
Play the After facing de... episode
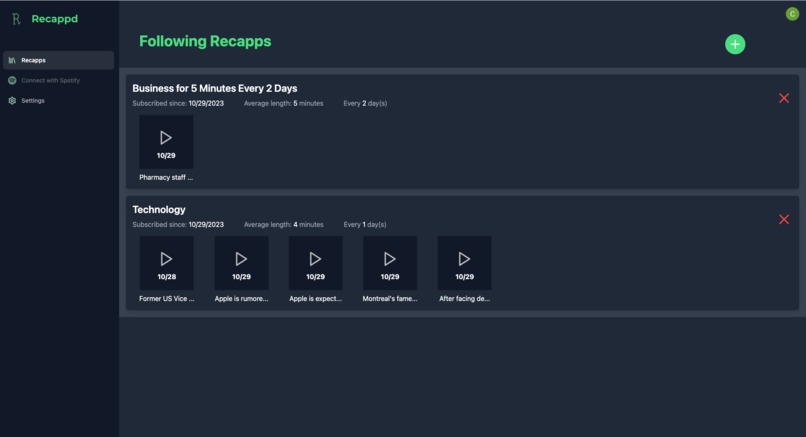(x=464, y=263)
